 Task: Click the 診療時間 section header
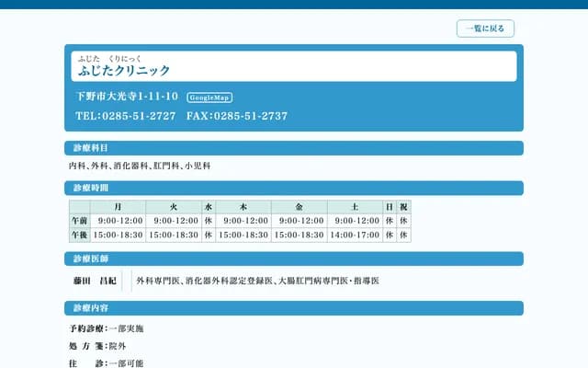click(x=294, y=188)
